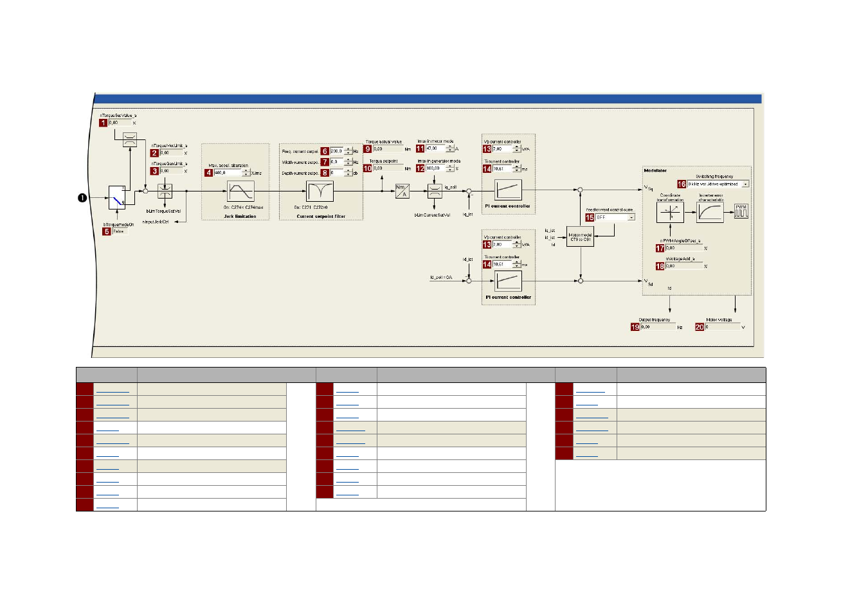Open the jerk limitation ramp block
Screen dimensions: 868x613
click(240, 191)
